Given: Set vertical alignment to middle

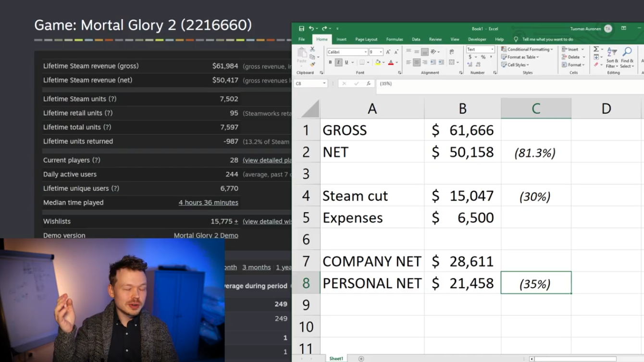Looking at the screenshot, I should coord(417,52).
